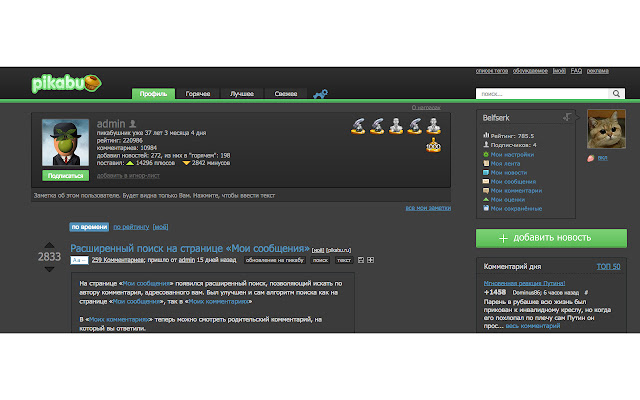Screen dimensions: 640x400
Task: Open the обсуждаемое link in the header
Action: (x=530, y=71)
